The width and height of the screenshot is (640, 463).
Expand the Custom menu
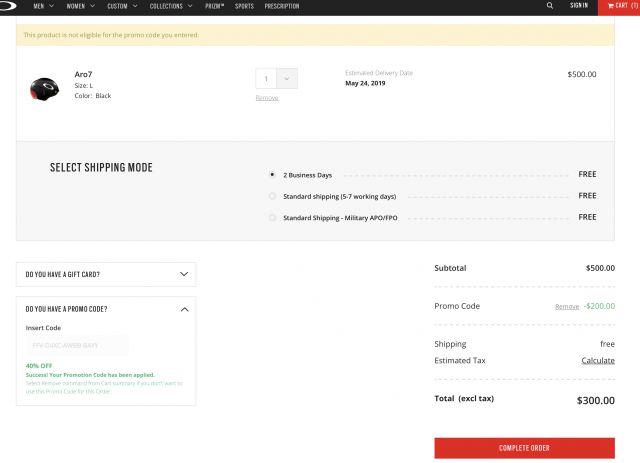click(122, 6)
